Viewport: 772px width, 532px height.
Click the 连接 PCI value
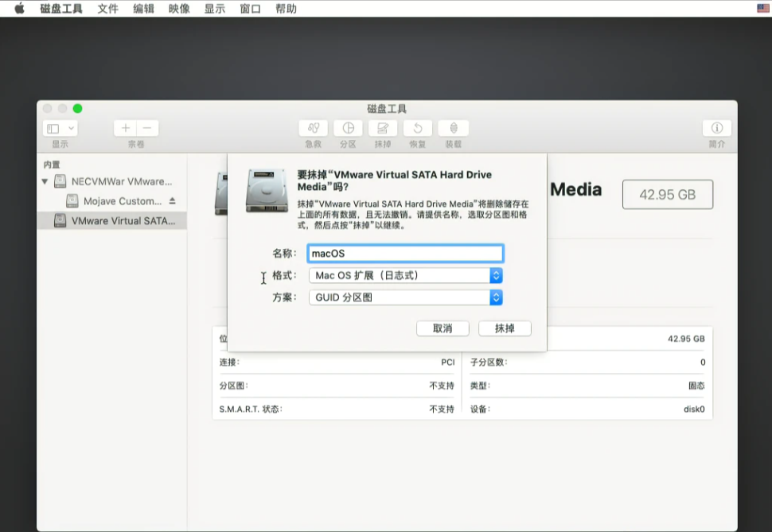tap(447, 362)
